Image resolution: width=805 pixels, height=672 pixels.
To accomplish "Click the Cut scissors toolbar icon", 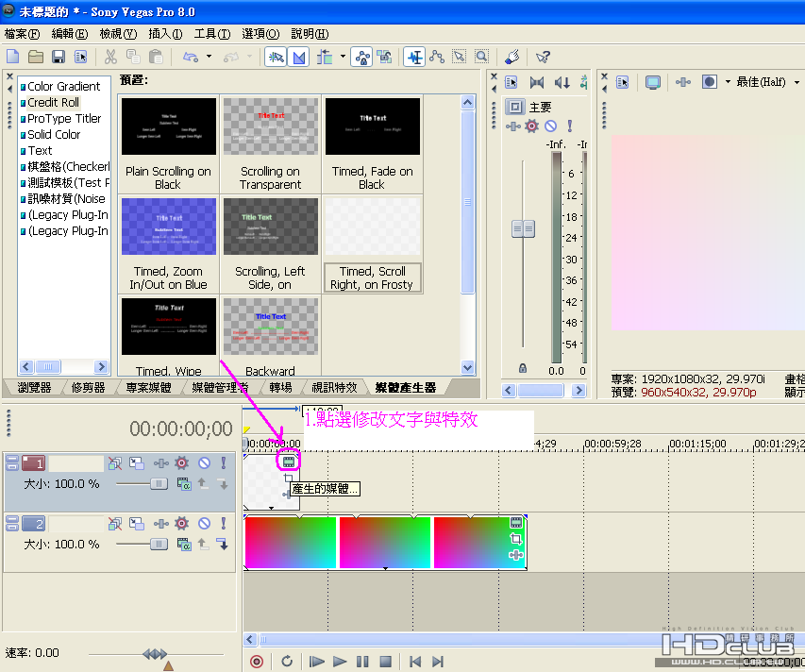I will 110,57.
